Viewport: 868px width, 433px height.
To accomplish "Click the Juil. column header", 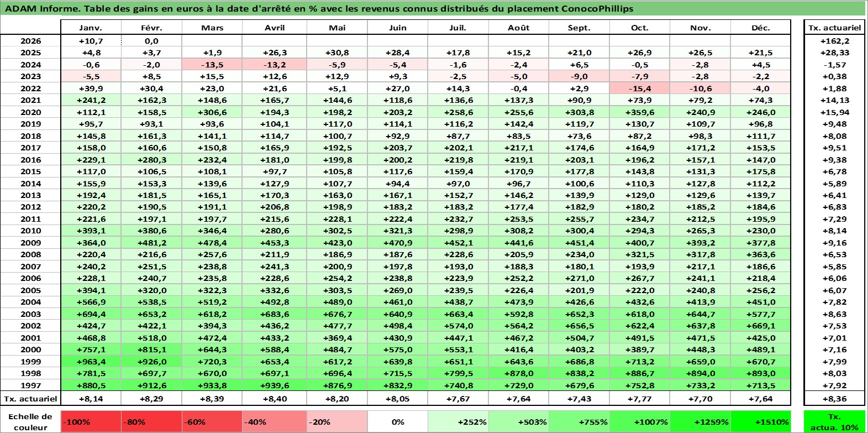I will (458, 28).
